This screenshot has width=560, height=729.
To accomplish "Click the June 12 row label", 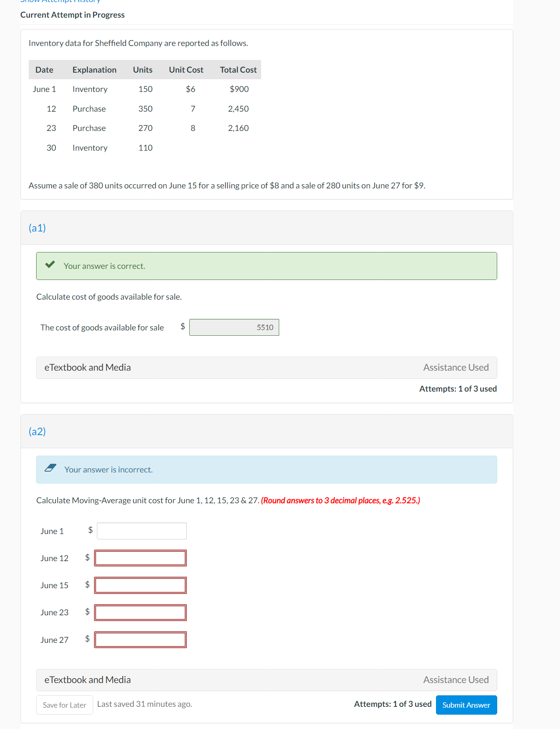I will point(54,558).
